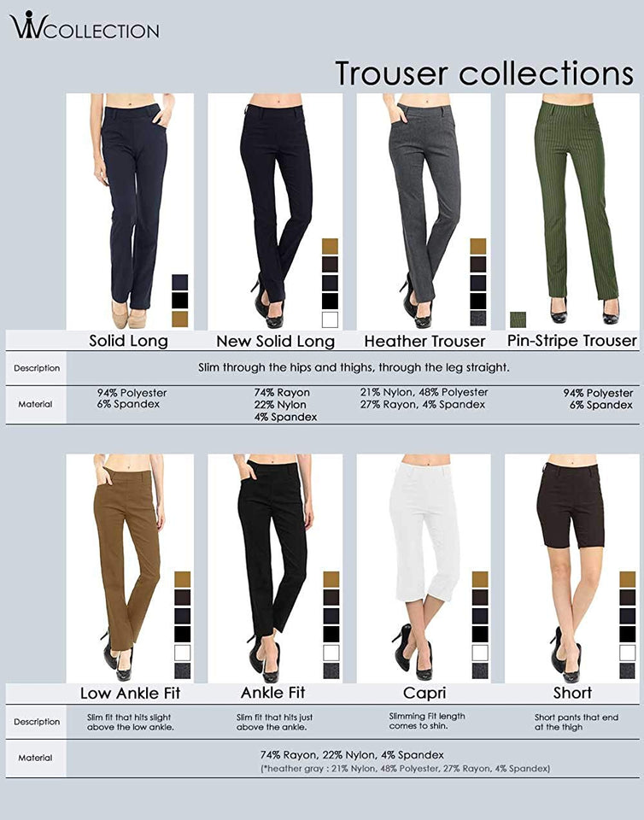Screen dimensions: 644x820
Task: Click the 'Capri' title
Action: point(424,694)
